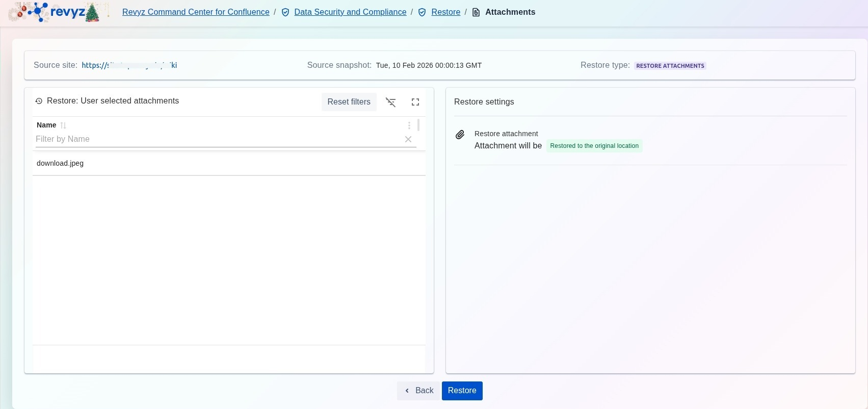
Task: Open the source site URL
Action: (x=129, y=65)
